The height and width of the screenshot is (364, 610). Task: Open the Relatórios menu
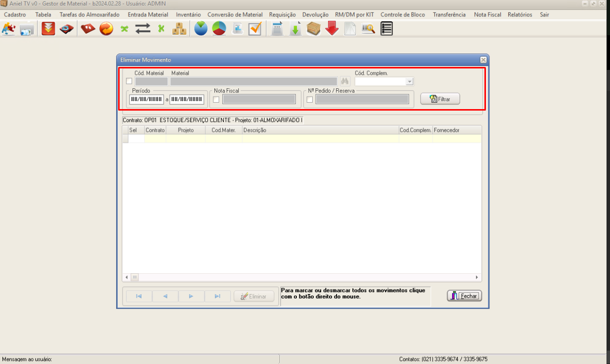tap(520, 15)
